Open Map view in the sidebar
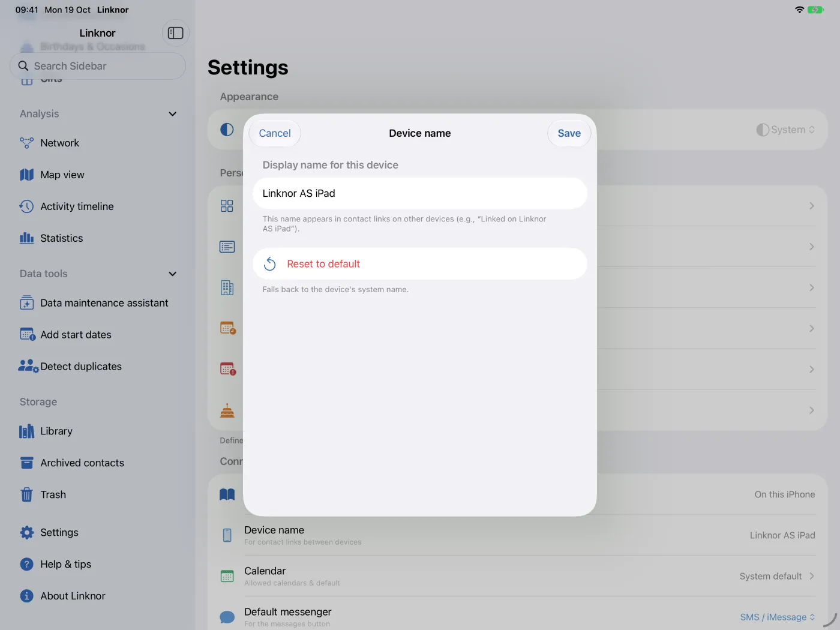 click(97, 175)
